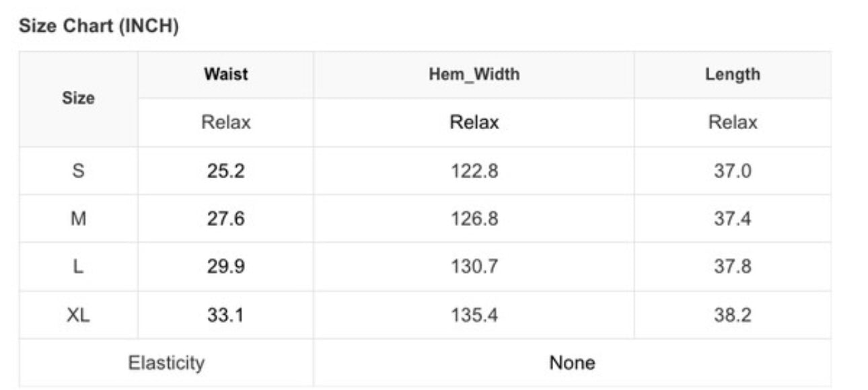Select length value 38.2
Image resolution: width=868 pixels, height=390 pixels.
[732, 315]
